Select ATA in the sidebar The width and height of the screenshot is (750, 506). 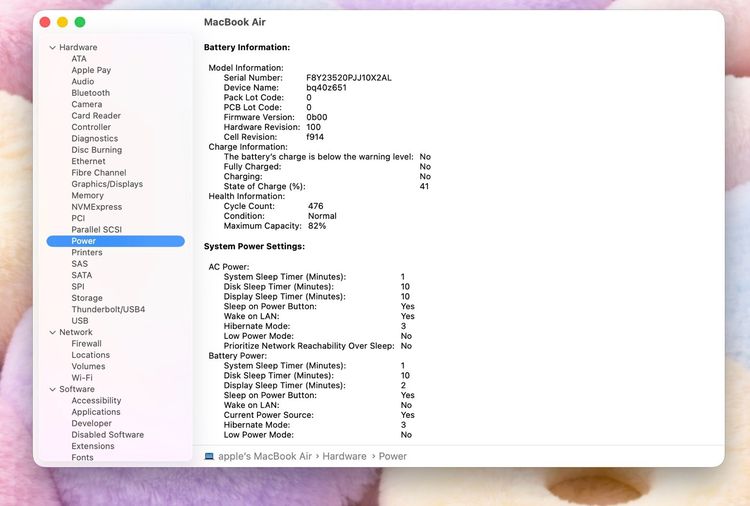click(x=79, y=59)
